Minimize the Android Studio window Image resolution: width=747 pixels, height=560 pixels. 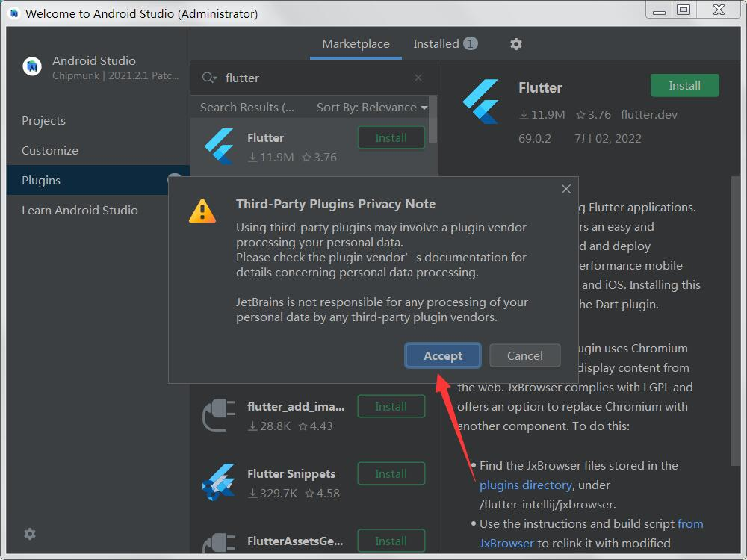point(660,10)
